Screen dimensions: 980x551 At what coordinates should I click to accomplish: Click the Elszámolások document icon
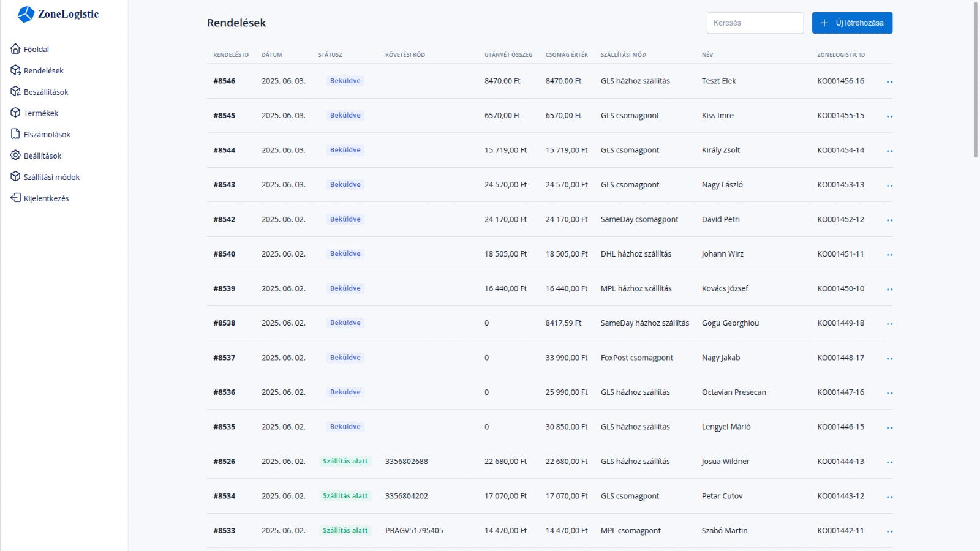[x=15, y=134]
